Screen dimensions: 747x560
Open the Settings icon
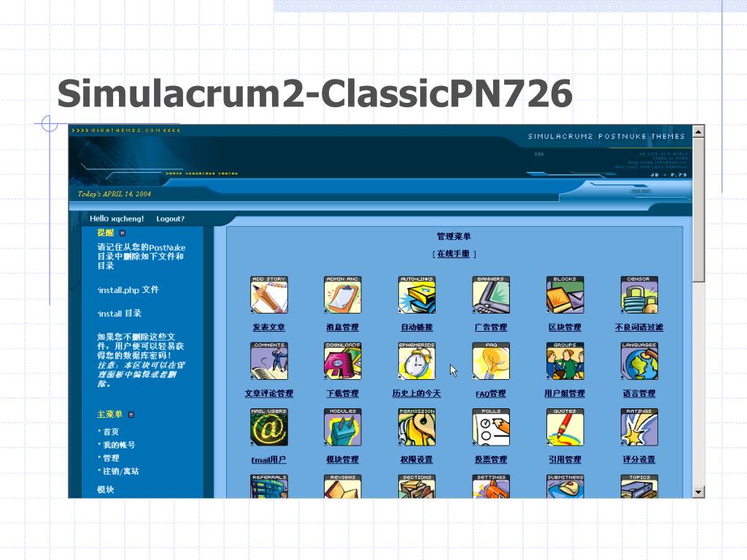(491, 486)
